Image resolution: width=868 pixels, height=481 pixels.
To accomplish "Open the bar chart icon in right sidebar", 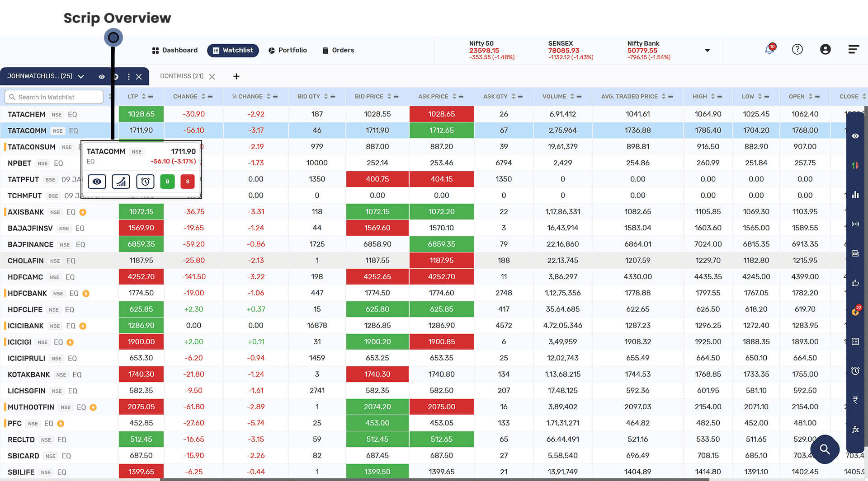I will pos(855,195).
